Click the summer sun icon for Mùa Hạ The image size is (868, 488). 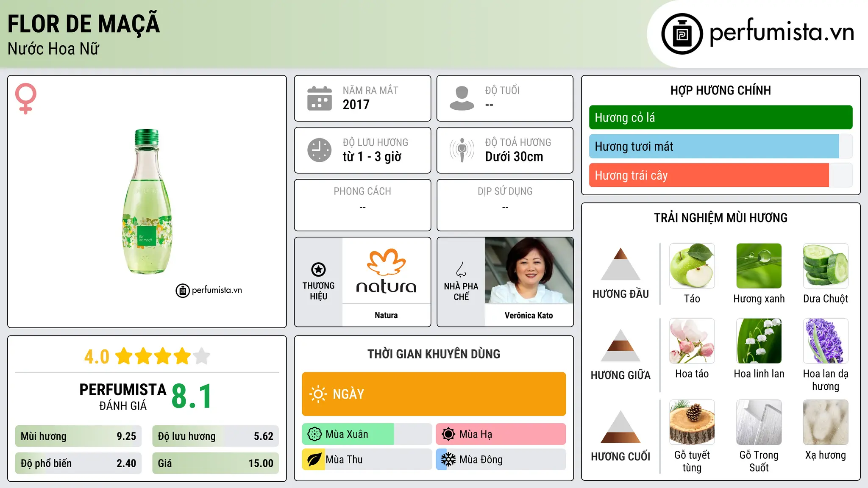(x=448, y=434)
